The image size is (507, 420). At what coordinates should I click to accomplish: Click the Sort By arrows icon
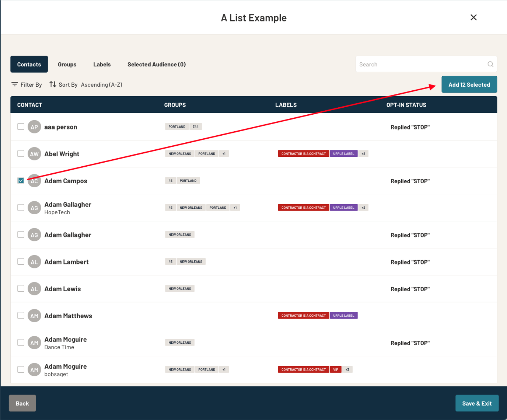pyautogui.click(x=53, y=84)
